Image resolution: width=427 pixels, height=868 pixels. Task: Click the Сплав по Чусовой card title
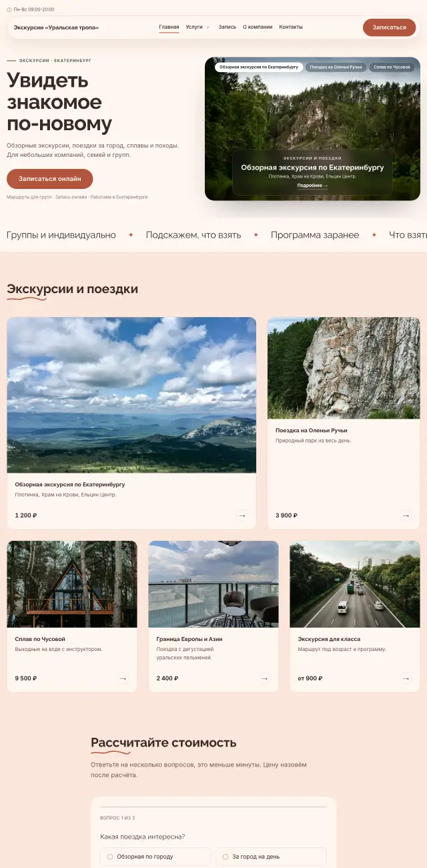tap(40, 639)
